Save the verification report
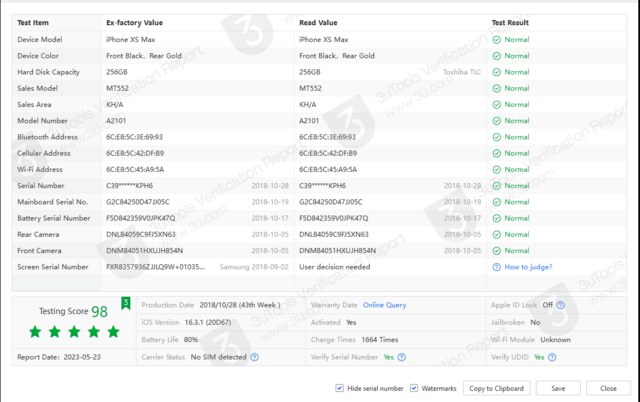 point(558,388)
